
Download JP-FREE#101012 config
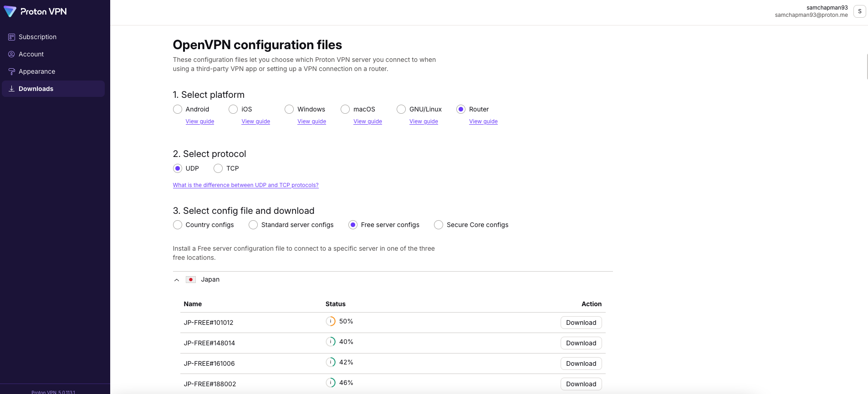coord(581,323)
